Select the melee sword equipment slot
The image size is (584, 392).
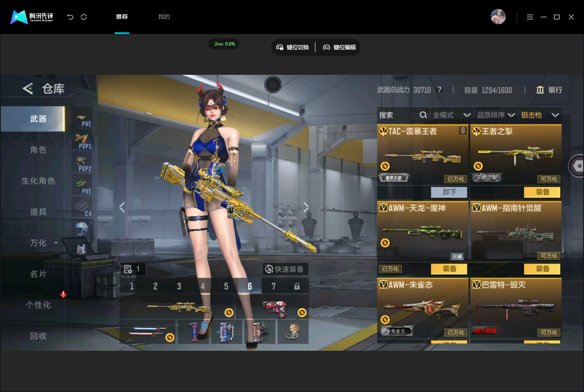[x=148, y=332]
